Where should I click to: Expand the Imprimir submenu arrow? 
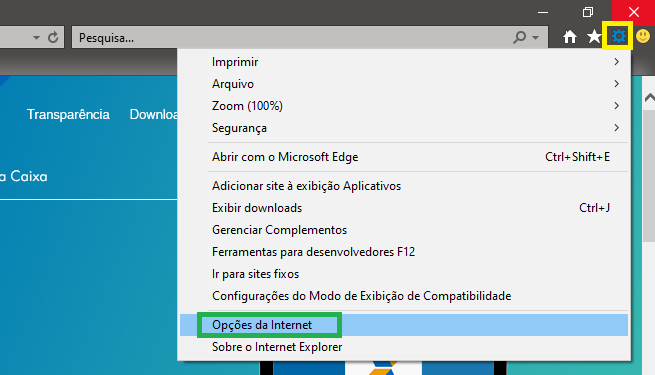click(617, 62)
